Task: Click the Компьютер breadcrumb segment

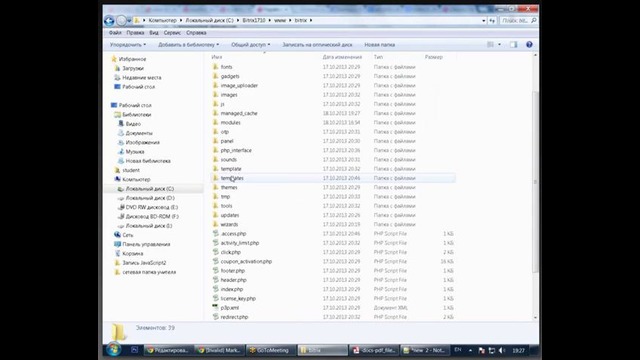Action: [162, 20]
